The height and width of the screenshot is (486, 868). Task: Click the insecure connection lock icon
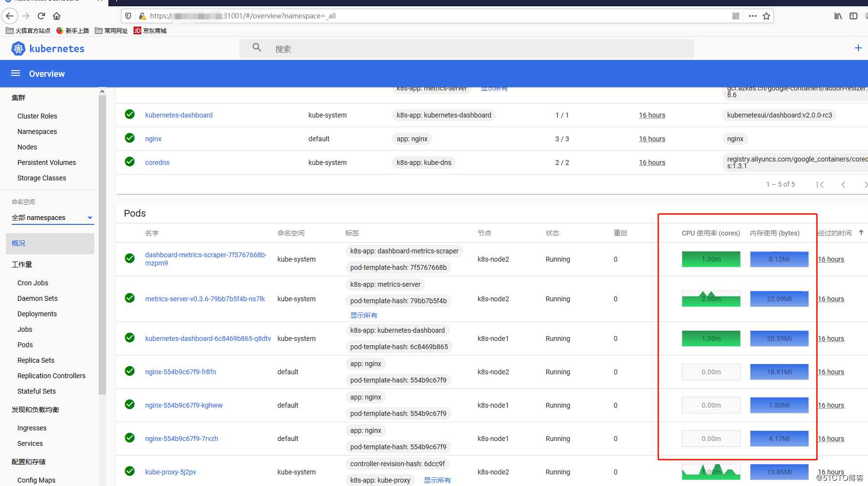click(x=142, y=16)
